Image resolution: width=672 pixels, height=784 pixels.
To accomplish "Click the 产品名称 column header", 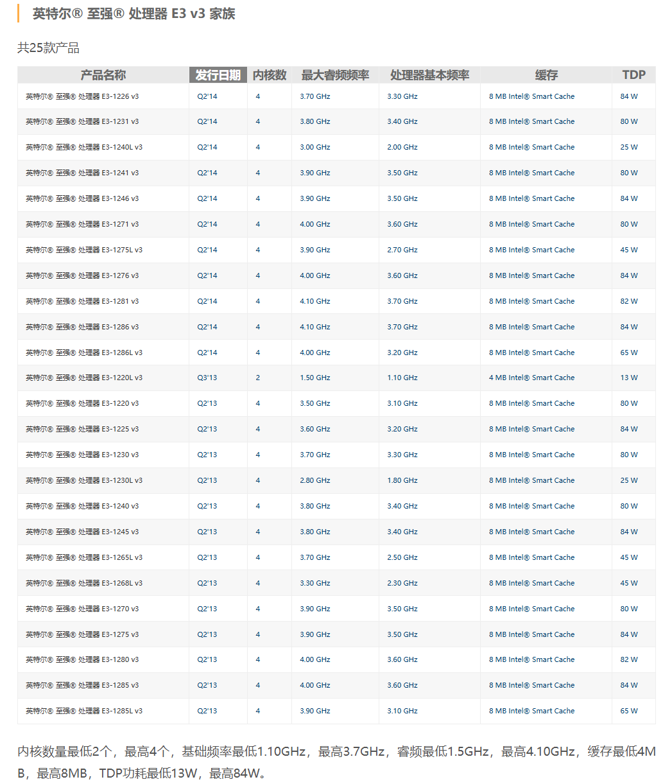I will coord(103,75).
